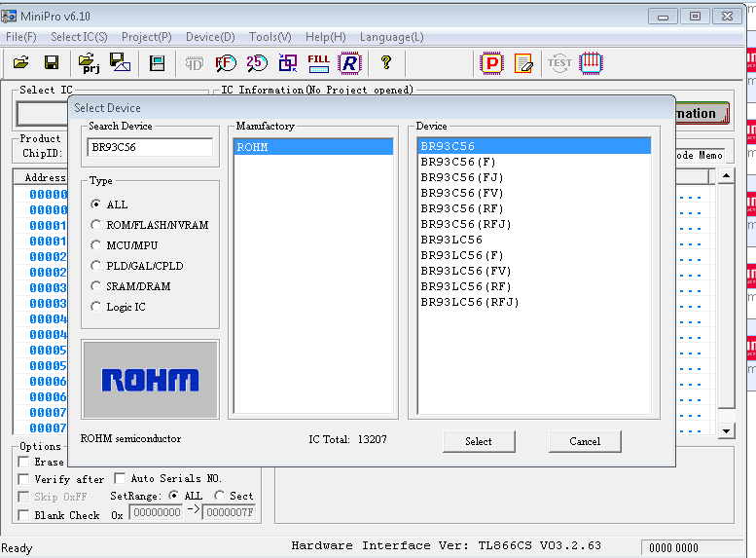
Task: Toggle the Erase checkbox
Action: tap(23, 462)
